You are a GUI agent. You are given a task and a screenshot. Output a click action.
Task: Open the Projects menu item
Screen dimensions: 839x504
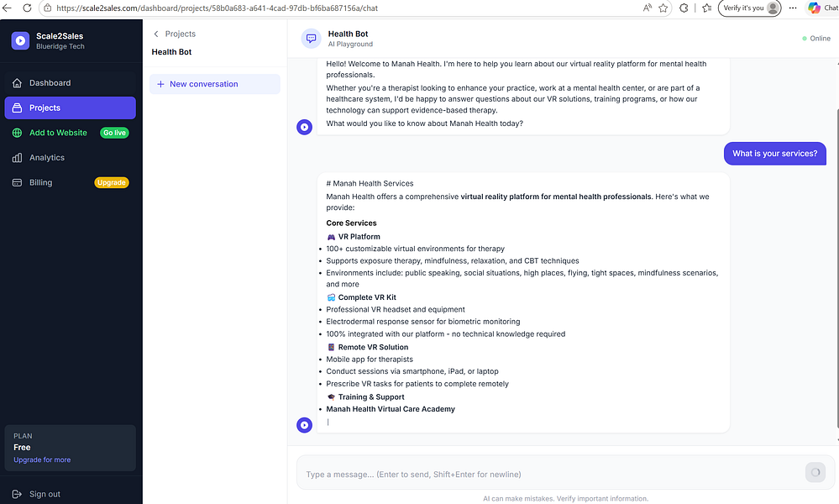click(70, 108)
